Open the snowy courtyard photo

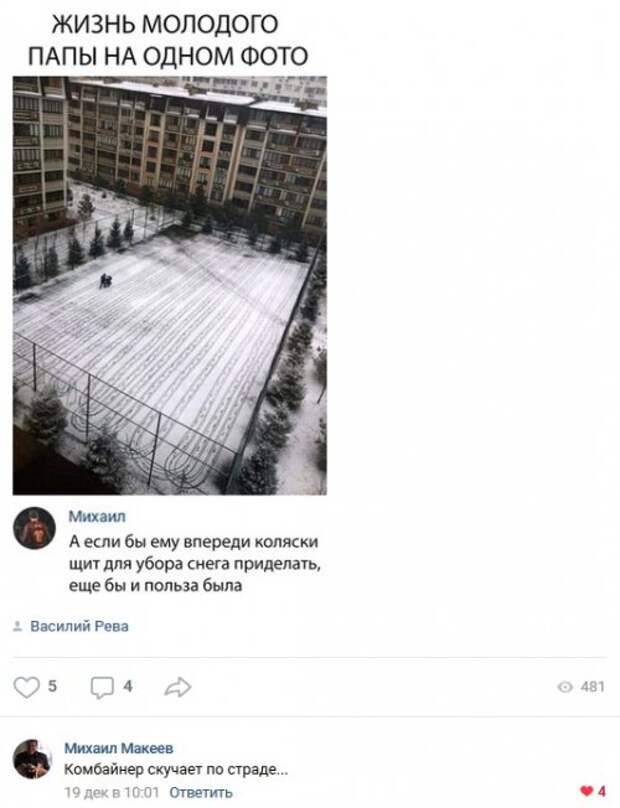pyautogui.click(x=170, y=285)
